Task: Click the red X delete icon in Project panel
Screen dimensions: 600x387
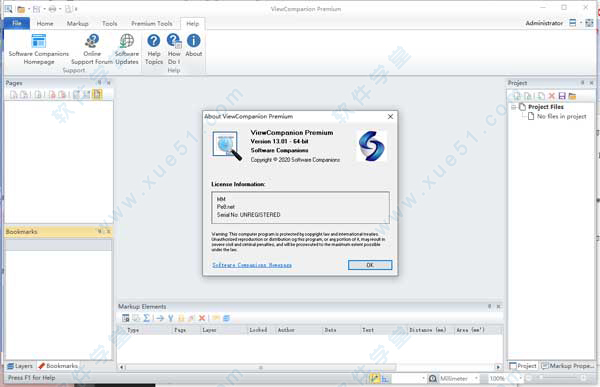Action: pos(551,96)
